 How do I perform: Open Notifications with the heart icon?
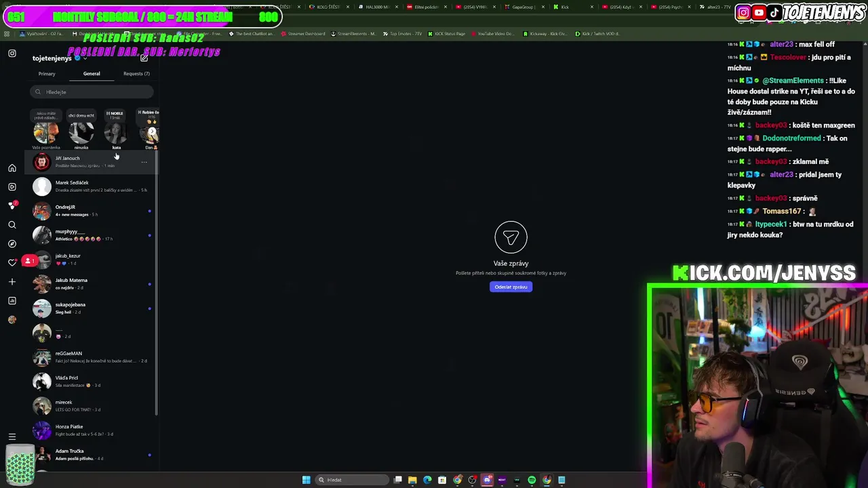point(12,262)
